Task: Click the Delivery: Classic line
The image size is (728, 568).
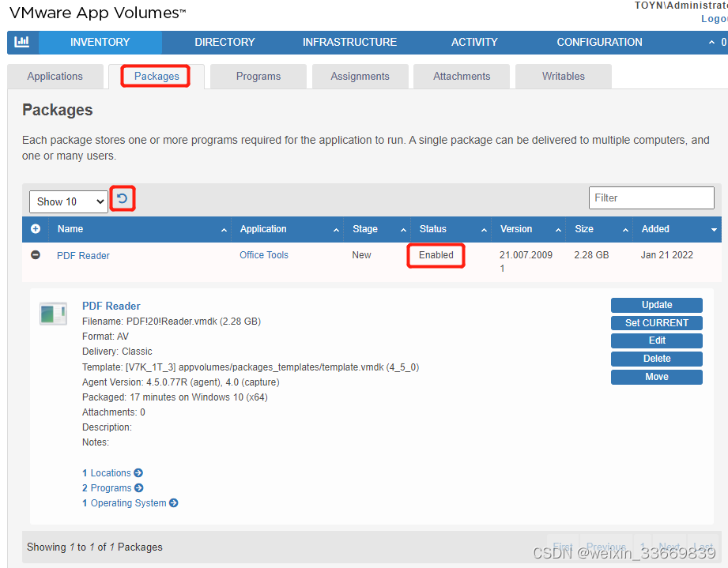Action: (117, 352)
